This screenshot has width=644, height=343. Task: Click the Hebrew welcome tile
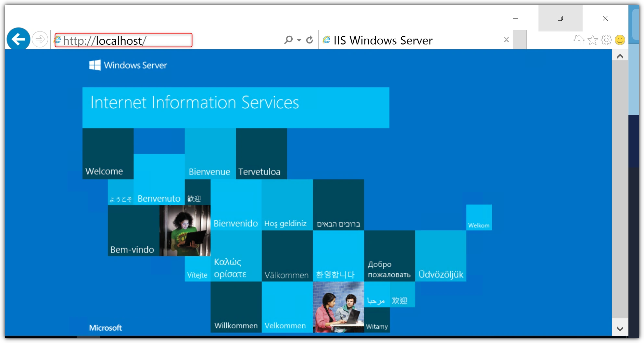pos(338,205)
